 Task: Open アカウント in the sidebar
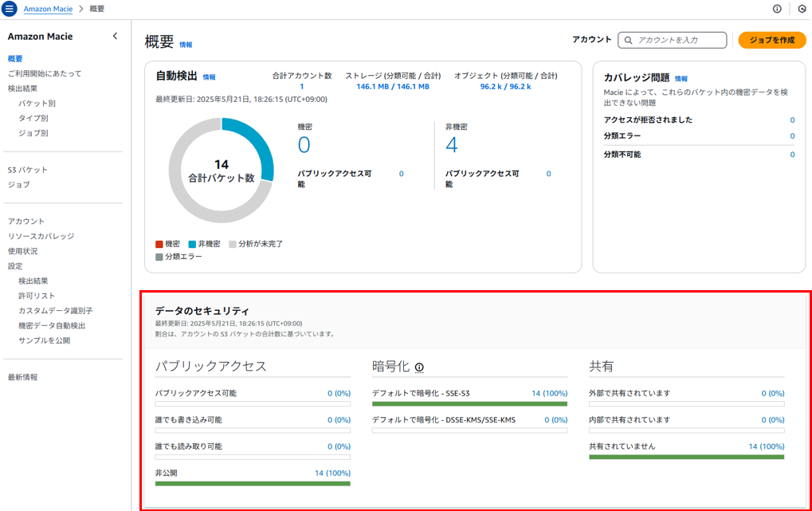[25, 222]
